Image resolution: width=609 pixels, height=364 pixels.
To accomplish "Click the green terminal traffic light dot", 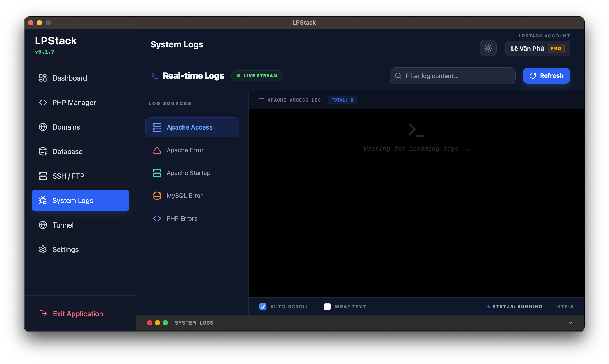I will pos(165,323).
